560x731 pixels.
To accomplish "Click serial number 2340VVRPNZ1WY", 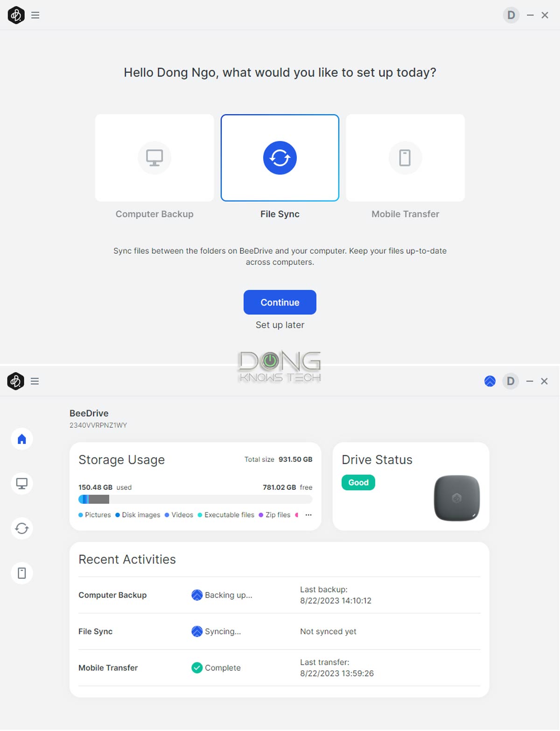I will [x=98, y=425].
